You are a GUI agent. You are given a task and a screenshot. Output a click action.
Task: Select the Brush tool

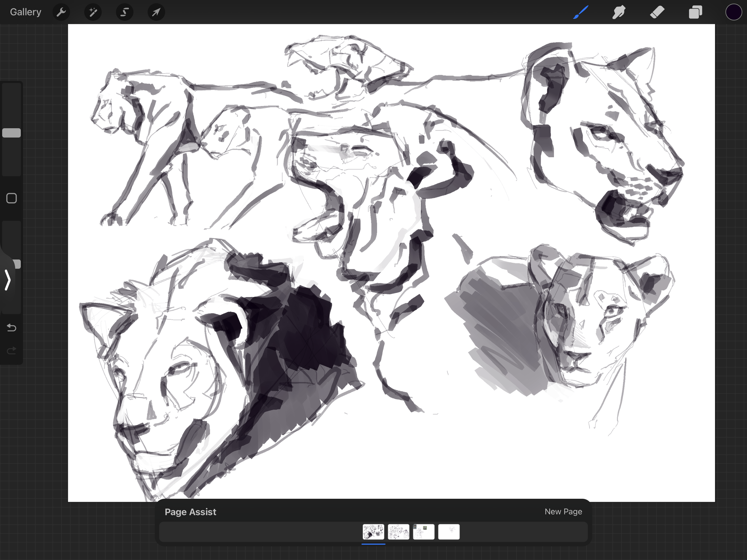(x=581, y=12)
